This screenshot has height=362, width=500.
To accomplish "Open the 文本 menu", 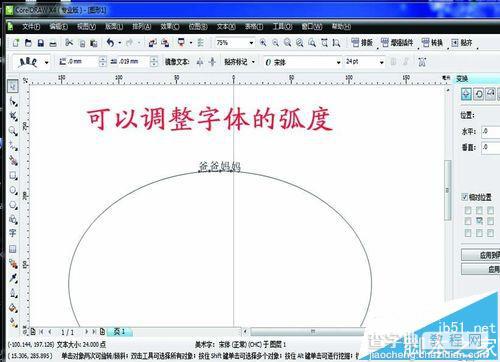I will (226, 26).
